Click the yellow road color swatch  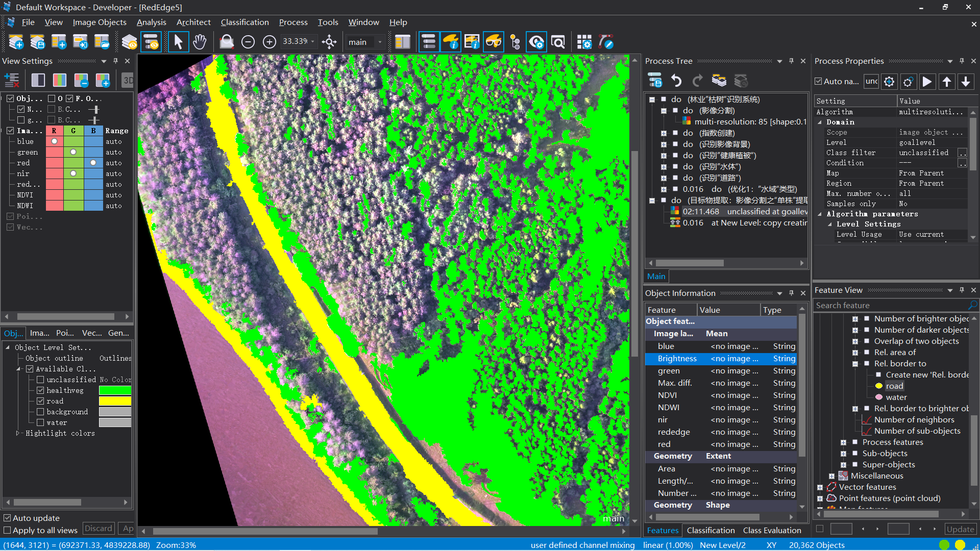point(115,401)
